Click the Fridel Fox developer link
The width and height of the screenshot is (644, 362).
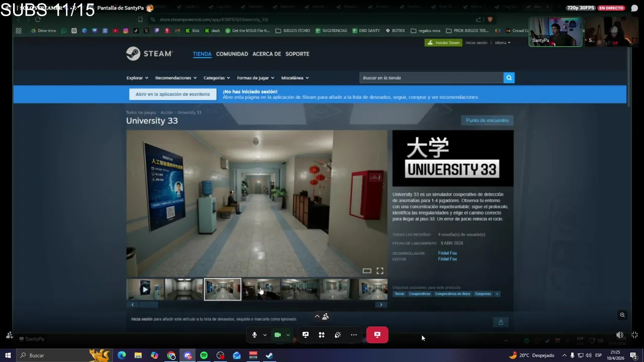coord(447,253)
